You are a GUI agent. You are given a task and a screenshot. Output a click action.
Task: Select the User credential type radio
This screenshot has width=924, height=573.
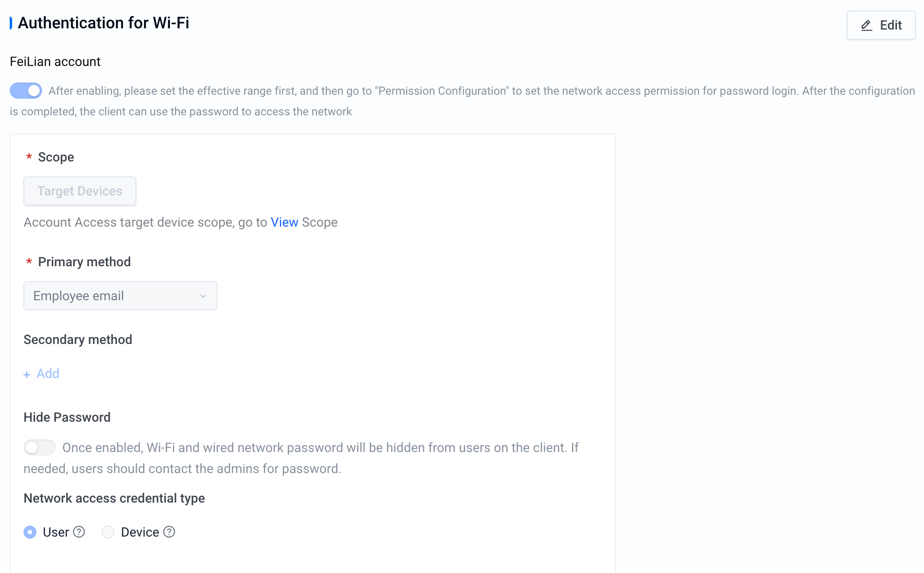click(30, 532)
